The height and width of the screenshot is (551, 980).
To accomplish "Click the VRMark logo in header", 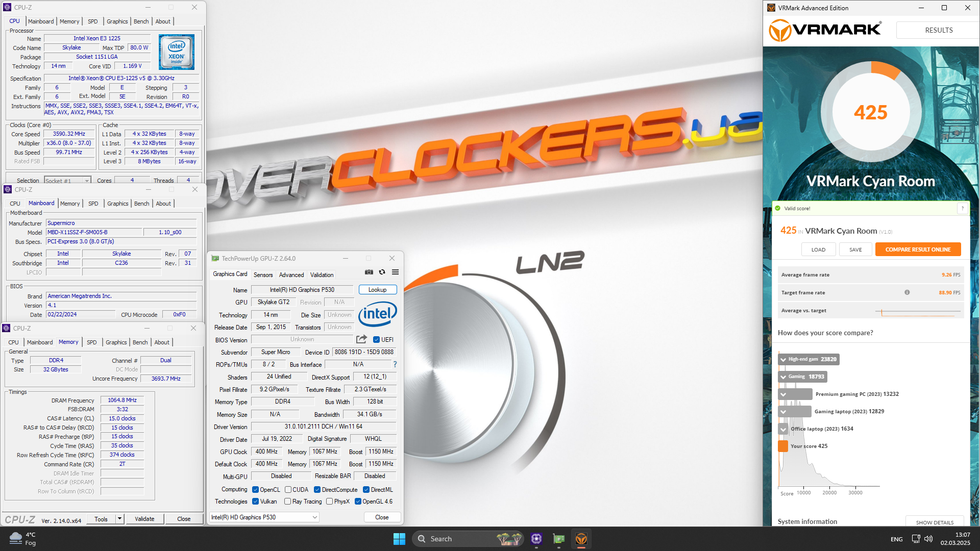I will pyautogui.click(x=825, y=30).
